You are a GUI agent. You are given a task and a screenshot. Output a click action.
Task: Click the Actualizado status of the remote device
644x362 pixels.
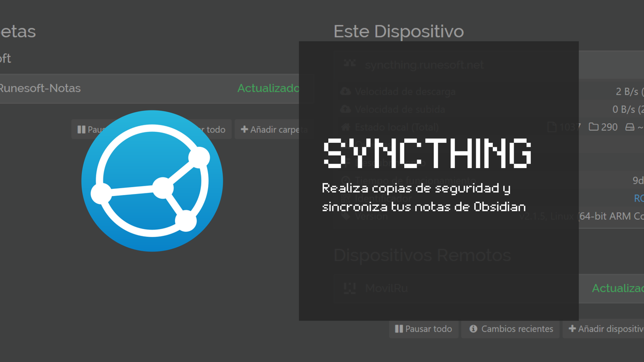pos(618,288)
